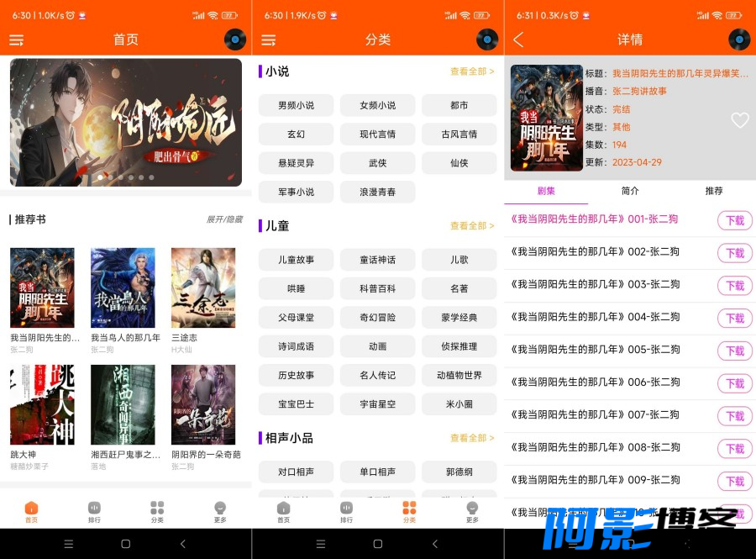
Task: Tap Android back button on first screen
Action: 183,544
